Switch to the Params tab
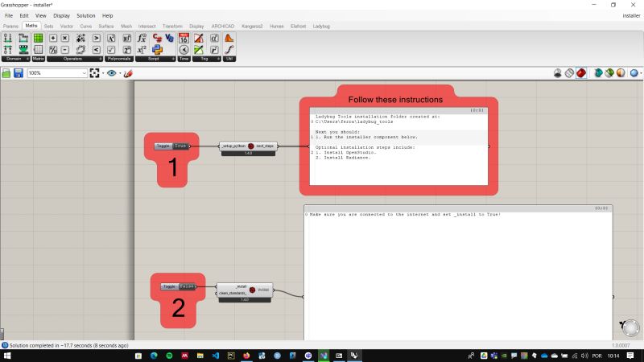This screenshot has width=644, height=362. pyautogui.click(x=10, y=27)
